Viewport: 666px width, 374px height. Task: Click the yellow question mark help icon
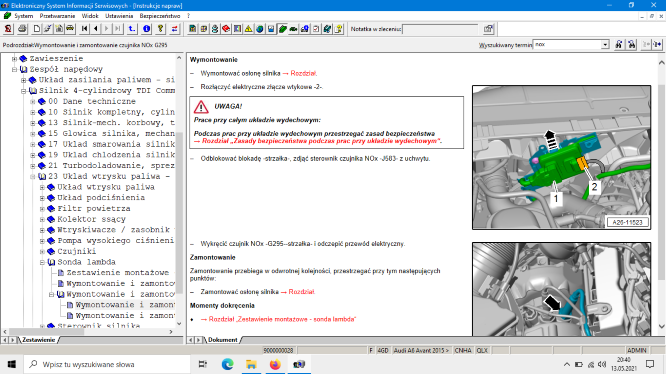161,29
